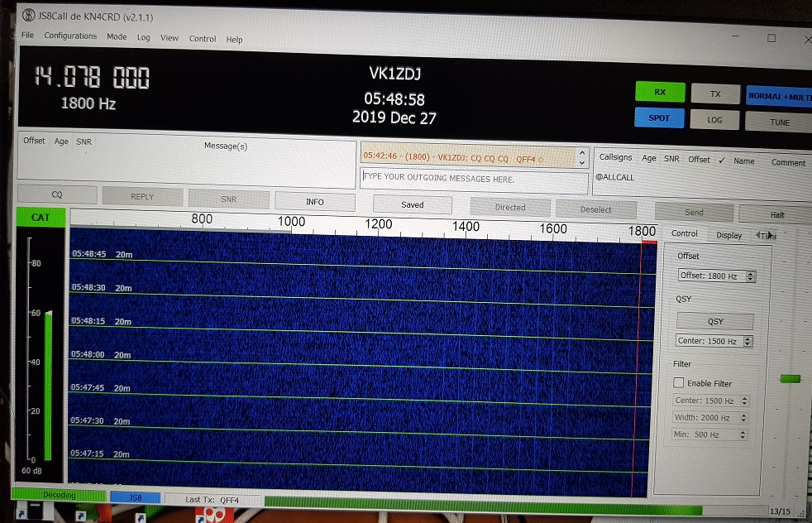Click the Offset column header in messages panel
Viewport: 812px width, 523px height.
coord(34,141)
